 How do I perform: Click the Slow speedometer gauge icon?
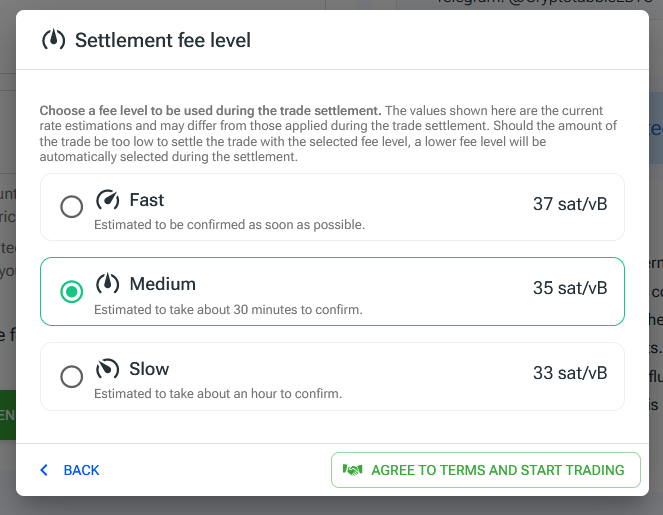pyautogui.click(x=107, y=369)
